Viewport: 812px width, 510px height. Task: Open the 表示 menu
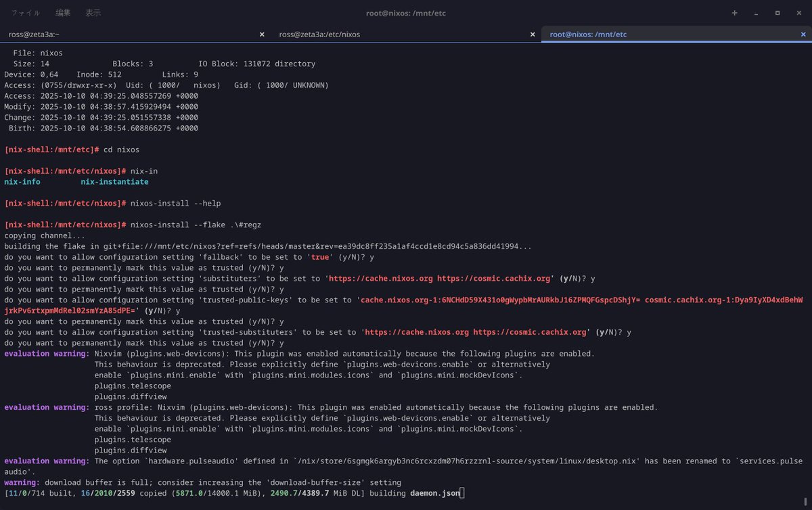(x=93, y=13)
